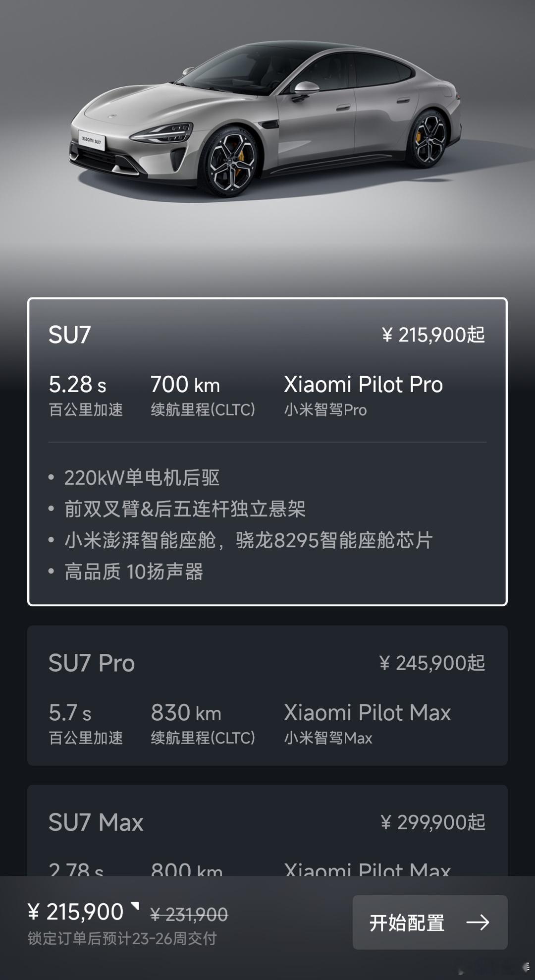Image resolution: width=535 pixels, height=980 pixels.
Task: Tap the crossed-out ¥231,900 original price
Action: [x=189, y=915]
